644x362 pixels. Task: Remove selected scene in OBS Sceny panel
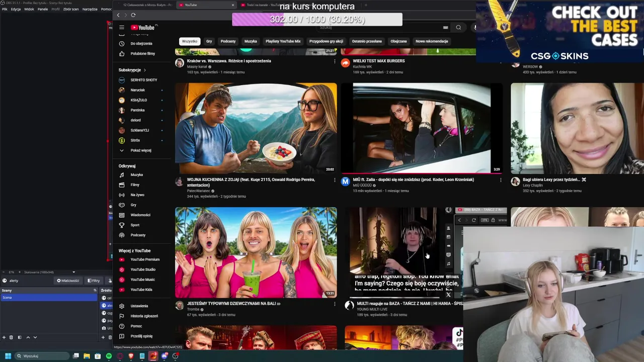tap(11, 337)
